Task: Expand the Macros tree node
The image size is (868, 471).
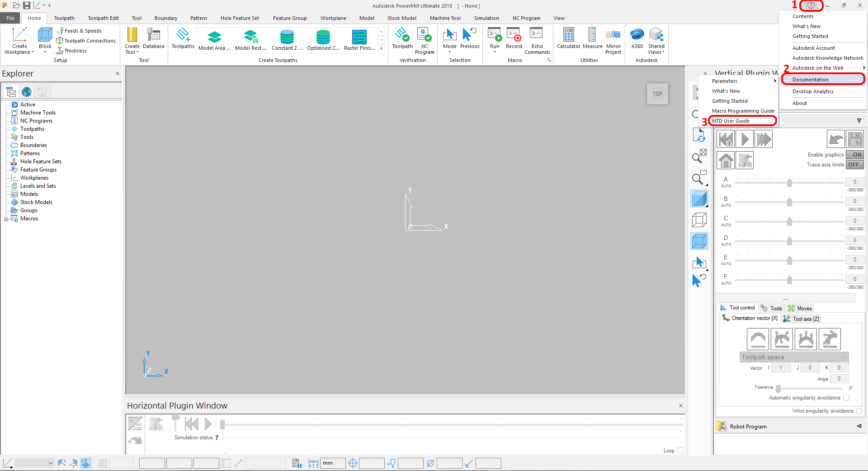Action: tap(6, 219)
